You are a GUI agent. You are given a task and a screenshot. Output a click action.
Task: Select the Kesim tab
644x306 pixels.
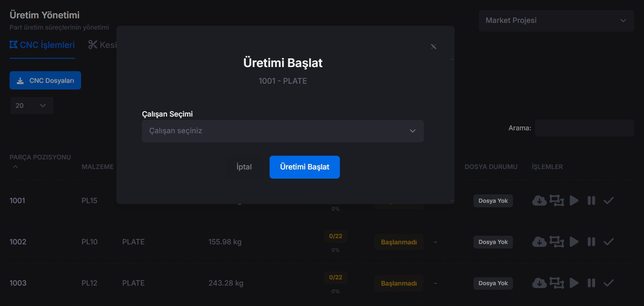pos(104,44)
